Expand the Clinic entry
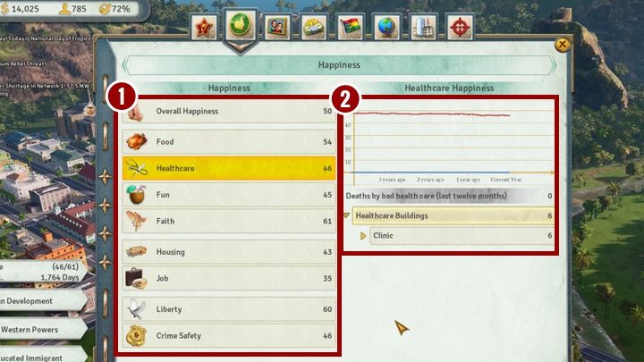 pyautogui.click(x=364, y=236)
